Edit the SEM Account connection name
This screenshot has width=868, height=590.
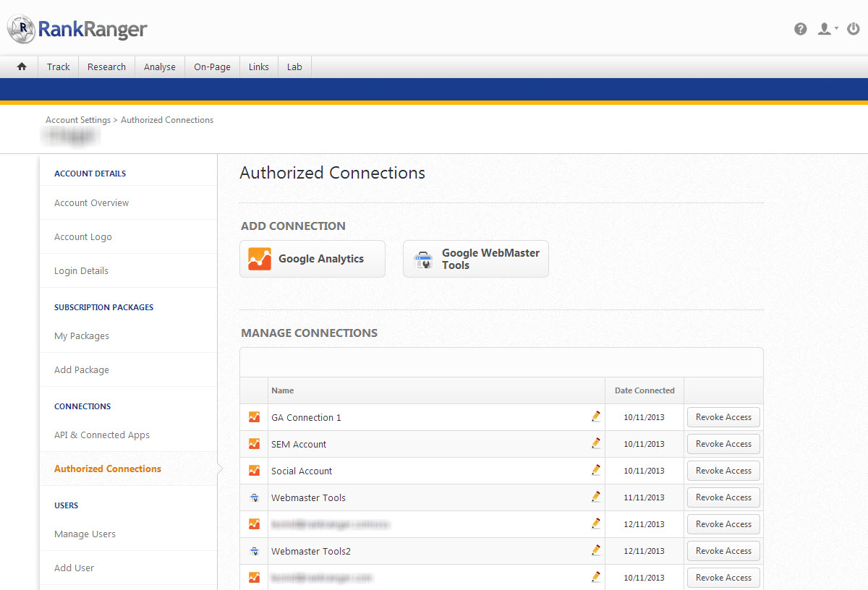[595, 443]
